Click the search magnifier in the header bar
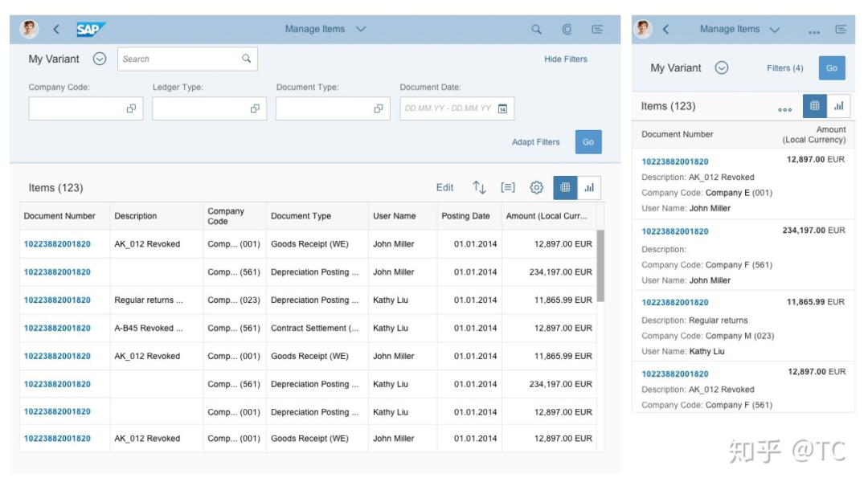The image size is (868, 486). [x=536, y=30]
